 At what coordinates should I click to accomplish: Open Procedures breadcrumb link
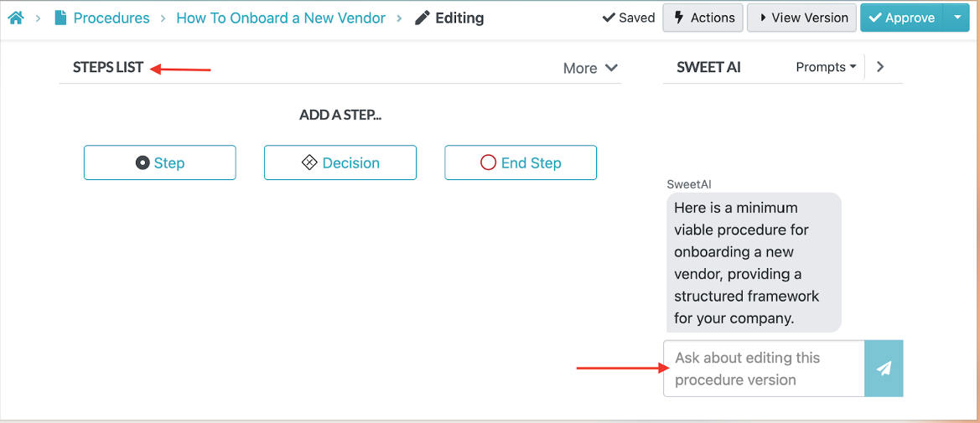pos(111,18)
